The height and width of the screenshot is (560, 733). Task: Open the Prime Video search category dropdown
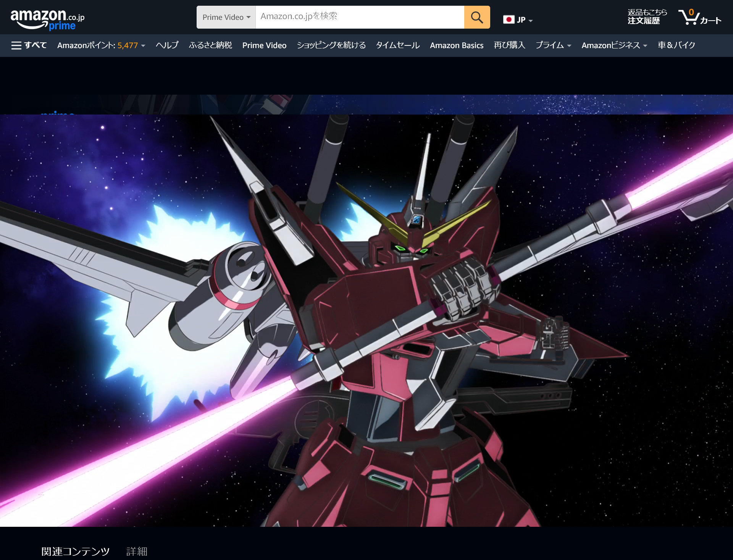pos(226,17)
